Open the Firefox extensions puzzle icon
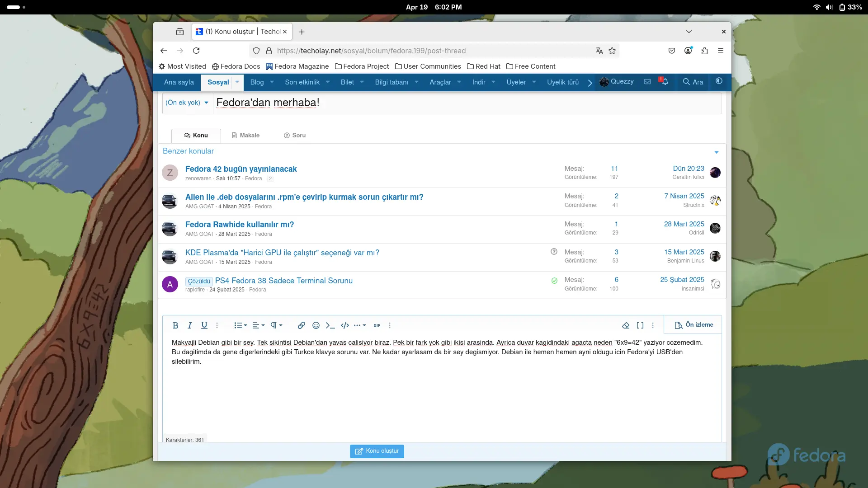This screenshot has width=868, height=488. point(704,51)
